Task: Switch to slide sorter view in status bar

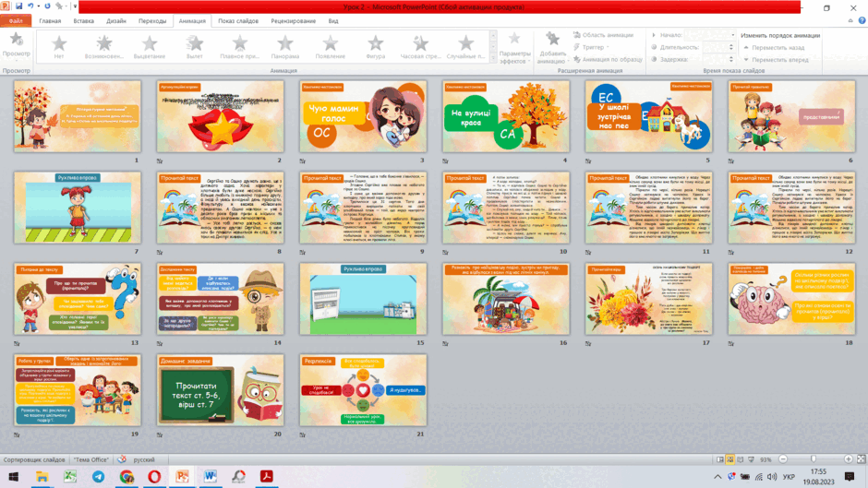Action: point(730,459)
